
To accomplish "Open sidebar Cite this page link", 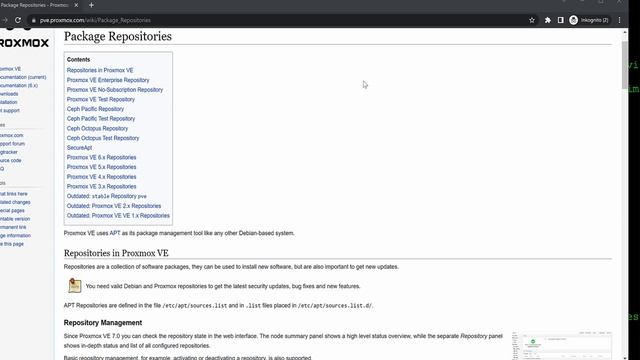I will 12,244.
